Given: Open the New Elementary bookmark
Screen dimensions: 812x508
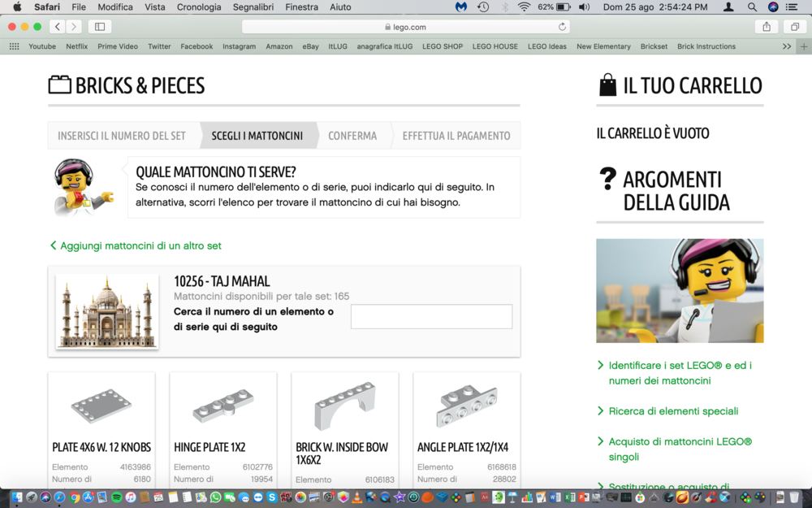Looking at the screenshot, I should [x=603, y=46].
